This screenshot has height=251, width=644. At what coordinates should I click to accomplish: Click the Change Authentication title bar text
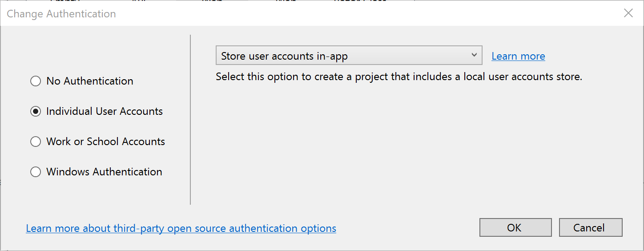point(61,14)
